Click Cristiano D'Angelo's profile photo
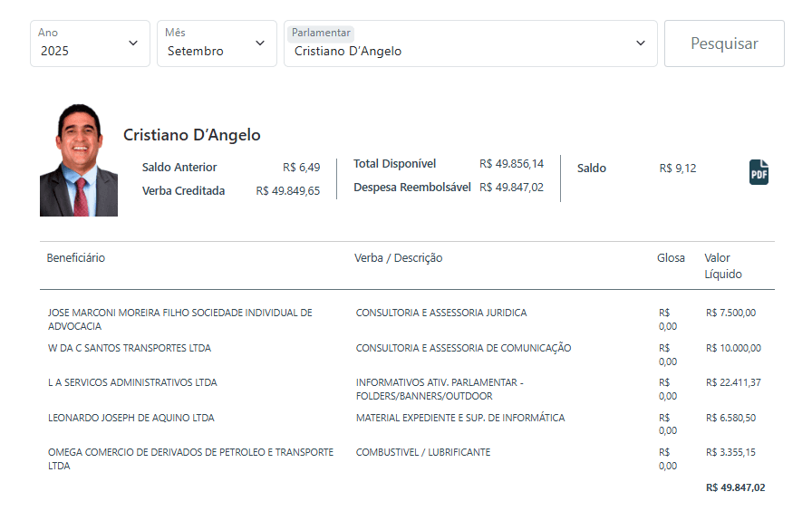812x511 pixels. (x=79, y=160)
